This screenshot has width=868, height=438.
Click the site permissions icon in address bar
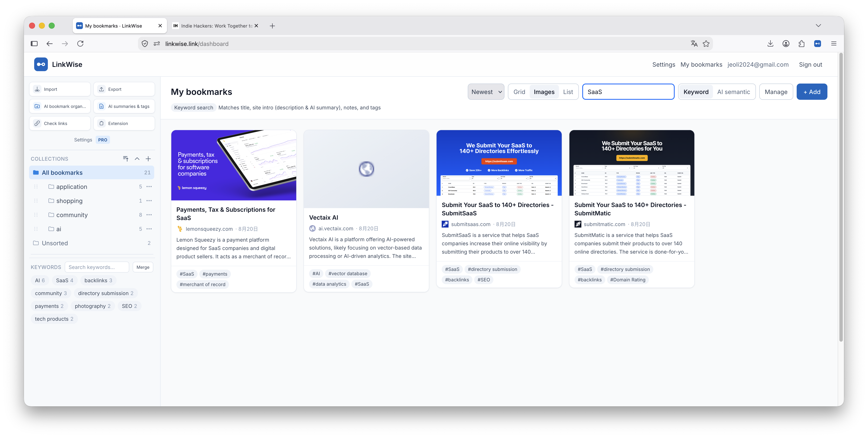pyautogui.click(x=157, y=44)
